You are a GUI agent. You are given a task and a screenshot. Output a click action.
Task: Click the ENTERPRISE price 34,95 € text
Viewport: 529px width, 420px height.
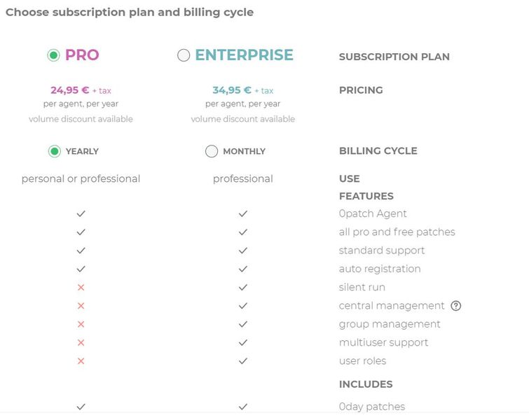click(232, 90)
